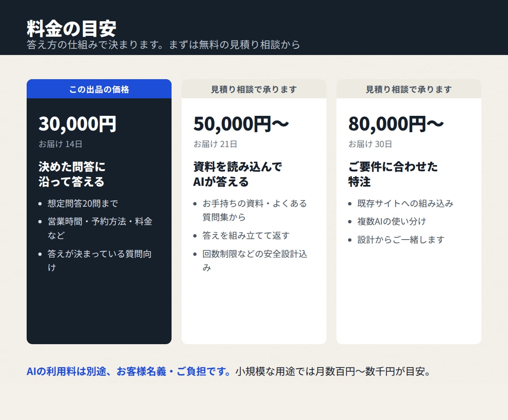Click the お届け 30日 delivery text
Screen dimensions: 508x420
point(370,144)
